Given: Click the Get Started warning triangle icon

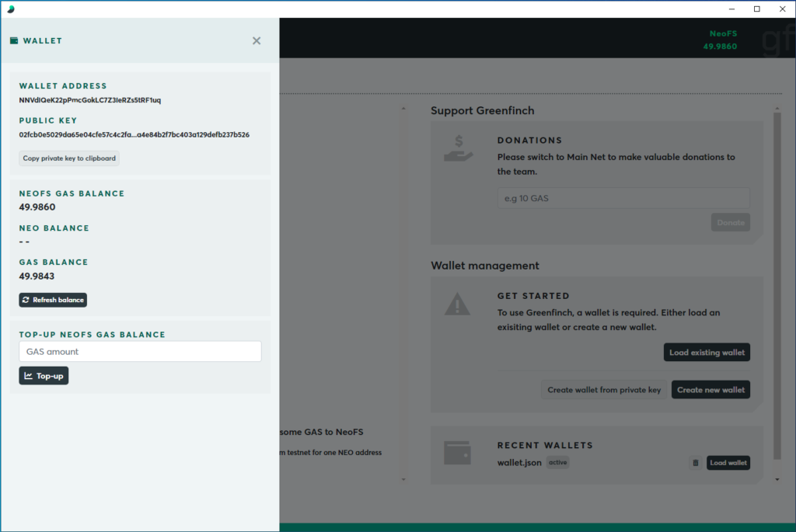Looking at the screenshot, I should point(457,304).
